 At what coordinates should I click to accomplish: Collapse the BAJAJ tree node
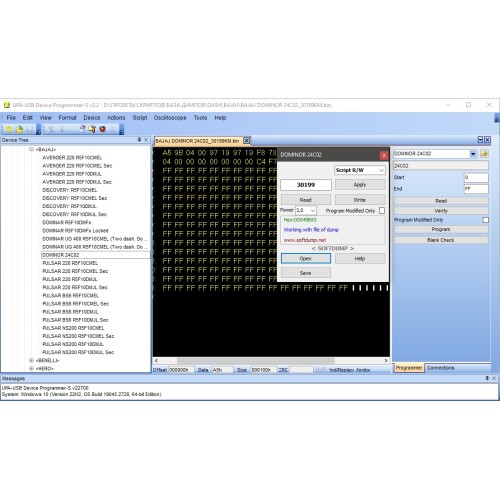pyautogui.click(x=31, y=149)
